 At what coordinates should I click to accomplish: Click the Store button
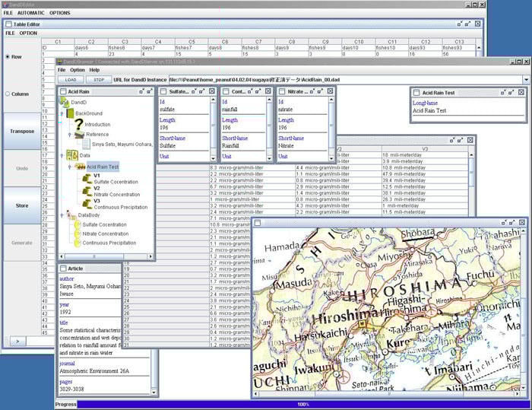tap(22, 205)
